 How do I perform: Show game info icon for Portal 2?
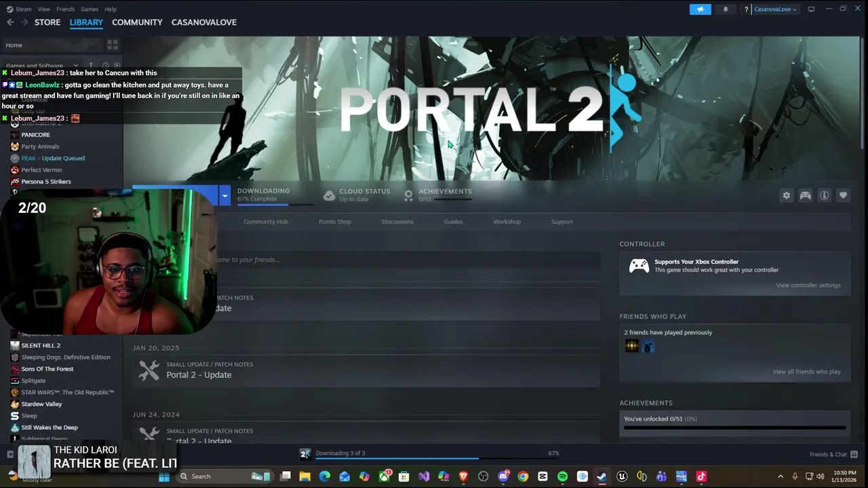point(825,196)
